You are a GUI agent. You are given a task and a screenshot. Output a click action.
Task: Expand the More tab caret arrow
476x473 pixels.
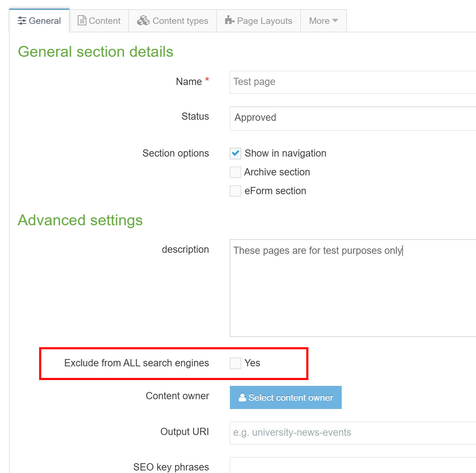point(335,21)
